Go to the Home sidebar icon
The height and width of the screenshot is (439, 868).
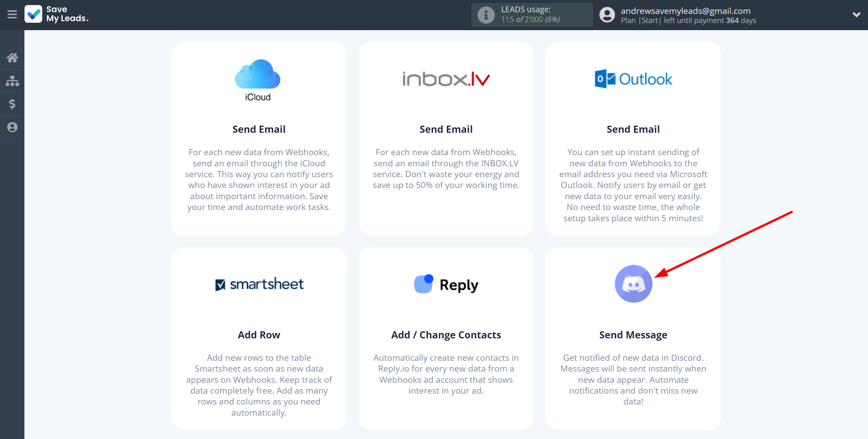coord(12,58)
